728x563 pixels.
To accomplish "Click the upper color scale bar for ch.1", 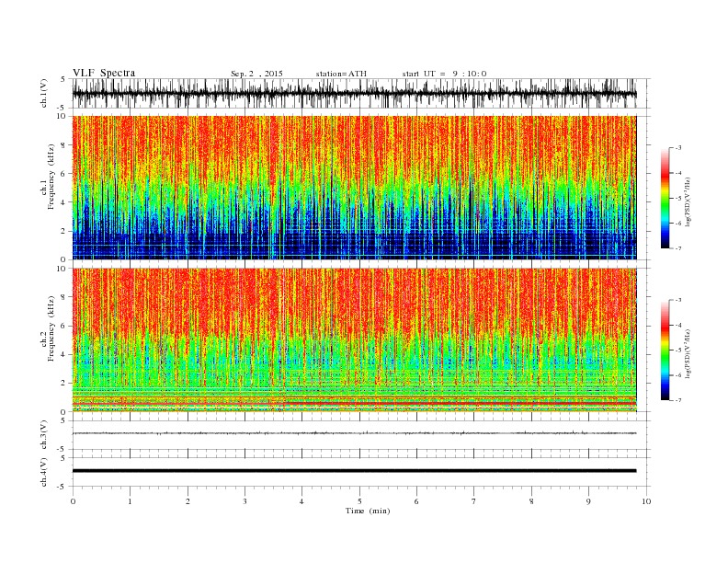I will pos(665,198).
